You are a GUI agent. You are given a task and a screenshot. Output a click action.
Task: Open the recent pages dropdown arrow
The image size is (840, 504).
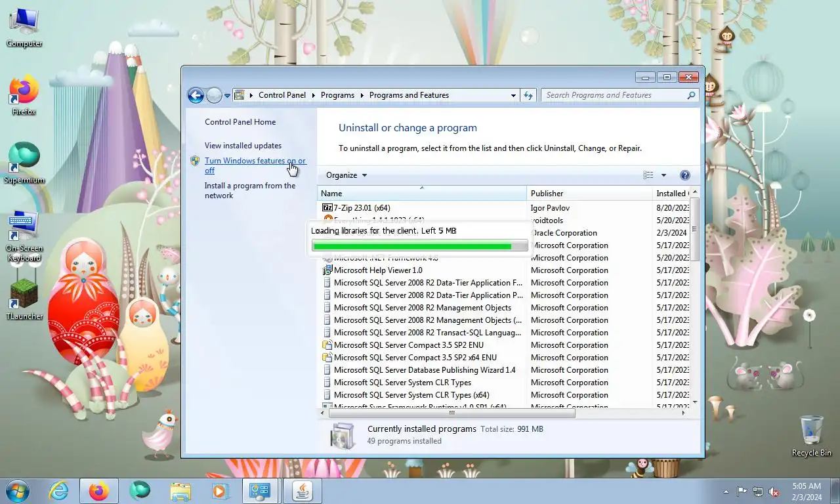tap(228, 95)
